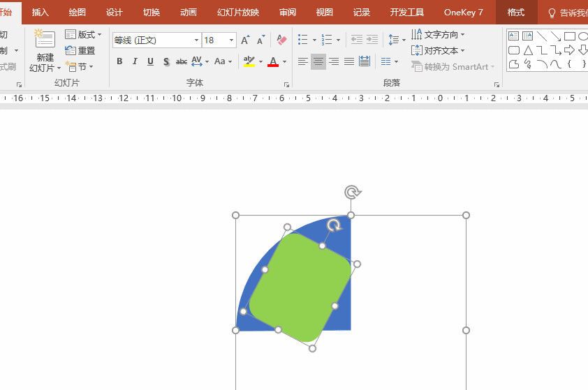This screenshot has width=588, height=390.
Task: Switch to the 插入 ribbon tab
Action: tap(41, 13)
